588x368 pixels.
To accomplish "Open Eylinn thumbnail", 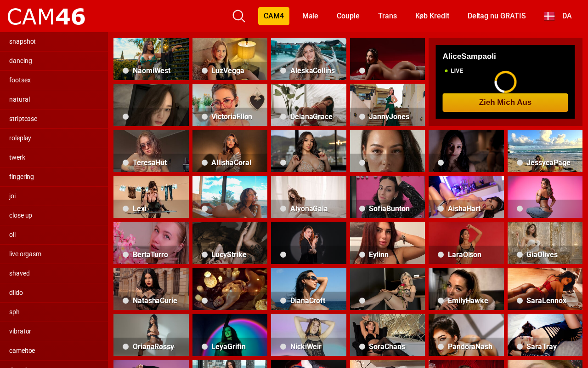I will [387, 243].
